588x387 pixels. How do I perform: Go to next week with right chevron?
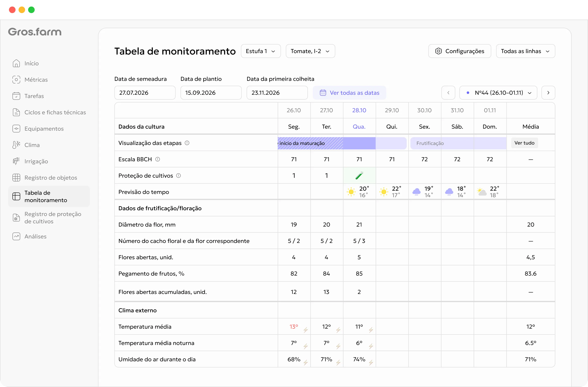coord(548,93)
